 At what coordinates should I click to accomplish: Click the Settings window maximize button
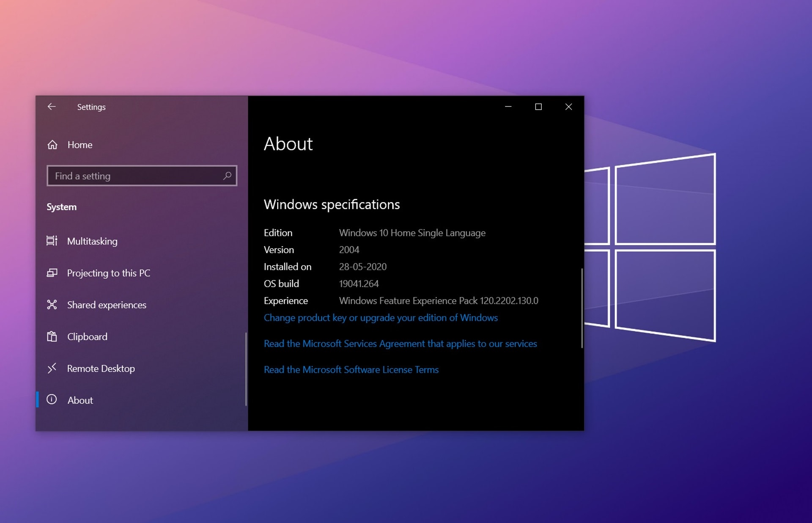pyautogui.click(x=538, y=106)
